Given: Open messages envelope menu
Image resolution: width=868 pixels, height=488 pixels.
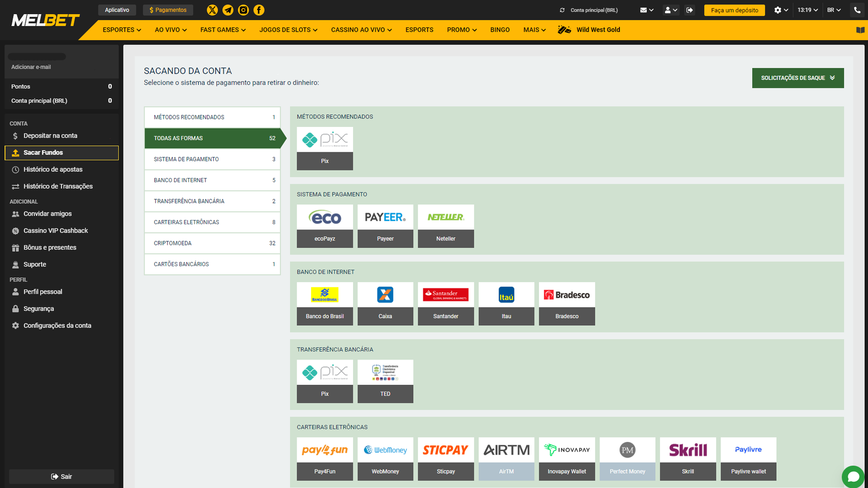Looking at the screenshot, I should [x=647, y=10].
